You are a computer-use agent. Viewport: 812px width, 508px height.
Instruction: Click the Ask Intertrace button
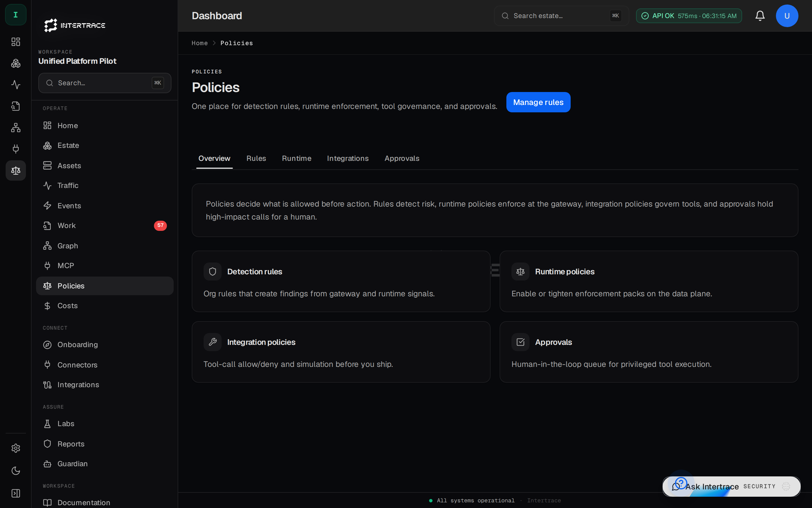click(x=731, y=487)
